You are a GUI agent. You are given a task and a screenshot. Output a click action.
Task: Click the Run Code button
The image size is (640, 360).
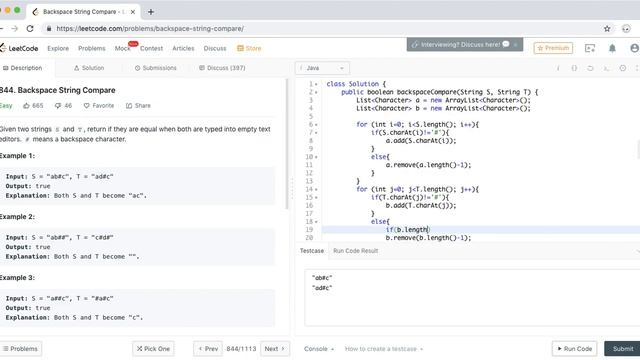(574, 349)
